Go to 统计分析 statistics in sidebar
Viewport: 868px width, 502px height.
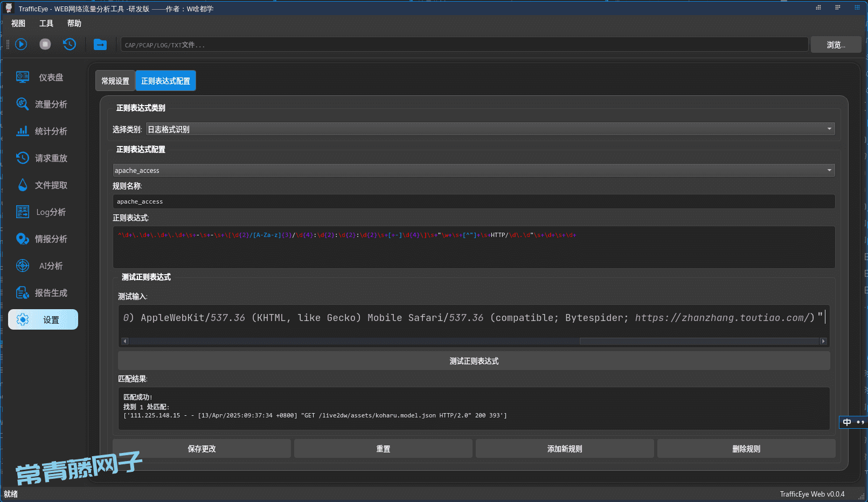pyautogui.click(x=43, y=131)
